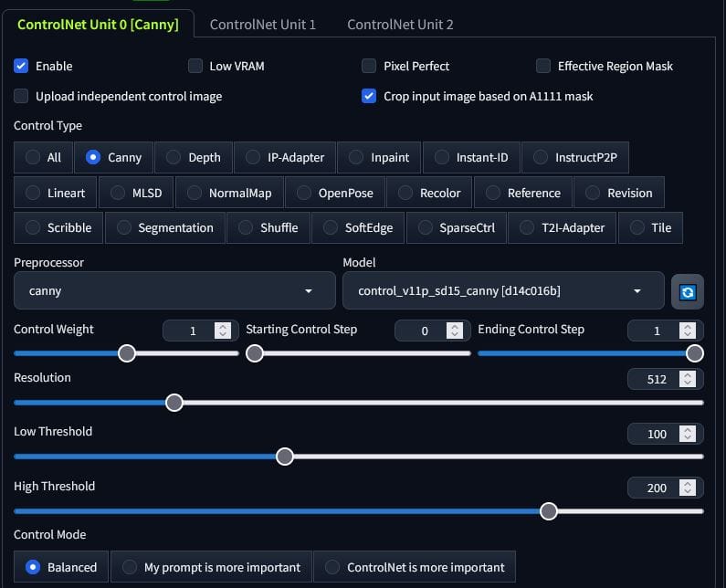Select the Scribble control type
Viewport: 726px width, 588px height.
click(58, 227)
